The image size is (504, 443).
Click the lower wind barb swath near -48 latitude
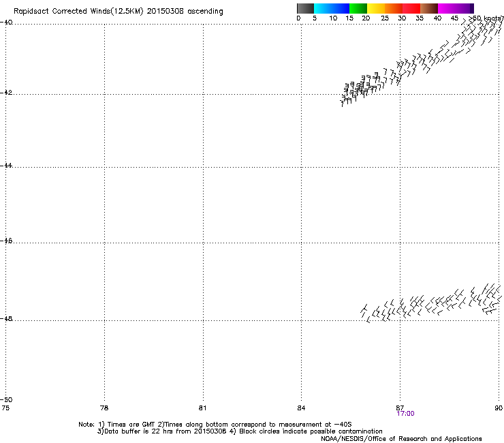430,303
